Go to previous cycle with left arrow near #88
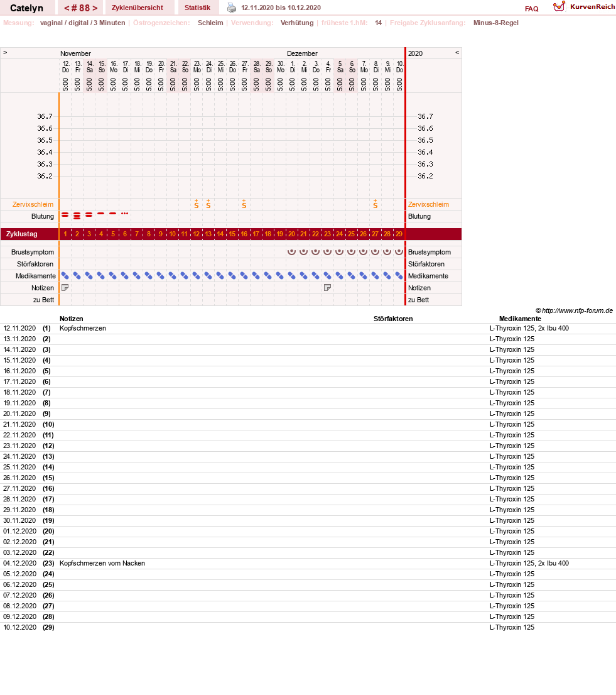 tap(67, 8)
